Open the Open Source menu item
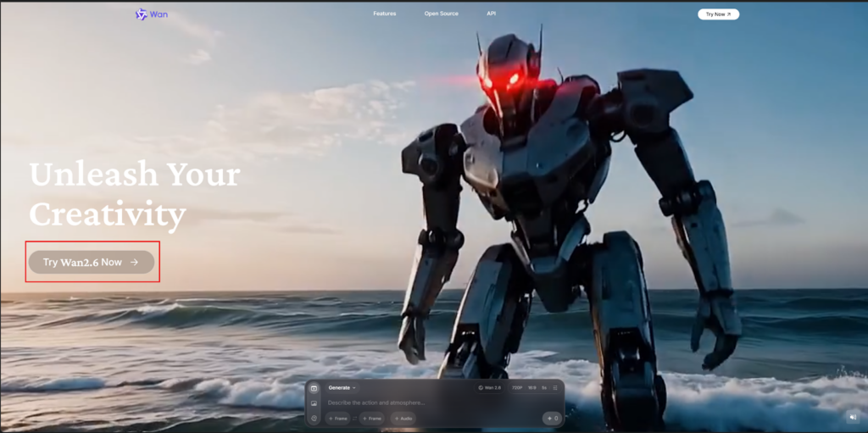This screenshot has width=868, height=433. pyautogui.click(x=441, y=14)
